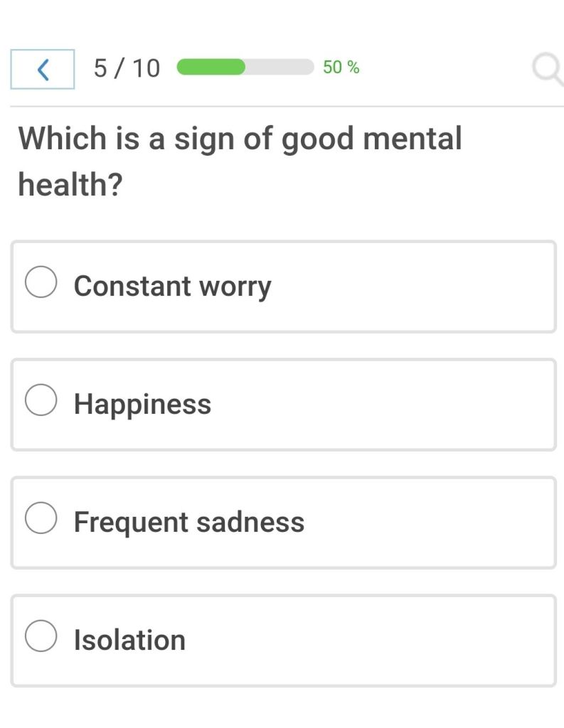The image size is (564, 728).
Task: Click the 5 / 10 question counter
Action: 127,68
